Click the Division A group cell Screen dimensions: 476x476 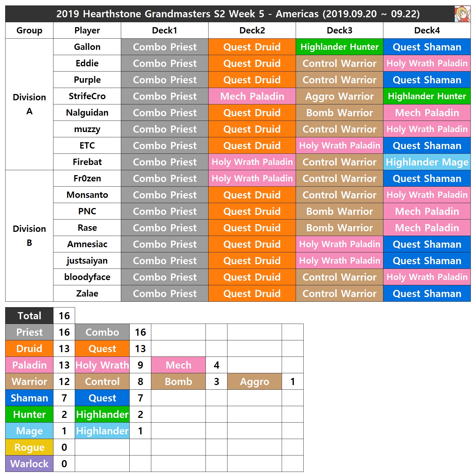pos(29,104)
